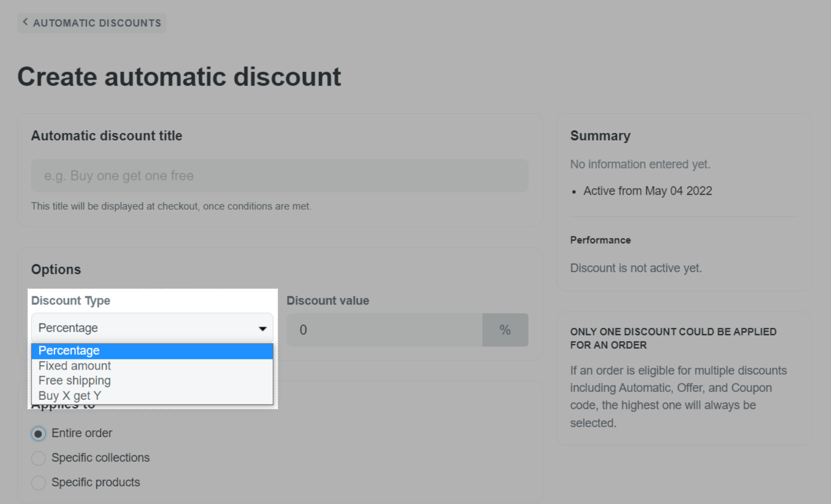Choose Fixed amount discount type
This screenshot has width=831, height=504.
pos(152,366)
